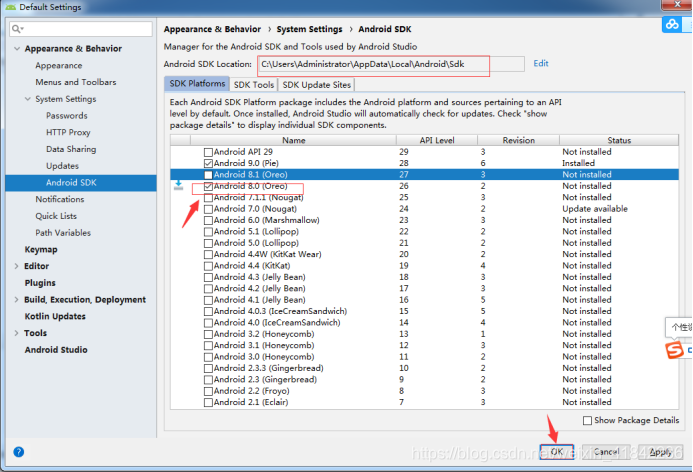The width and height of the screenshot is (693, 472).
Task: Select Passwords under System Settings
Action: click(67, 116)
